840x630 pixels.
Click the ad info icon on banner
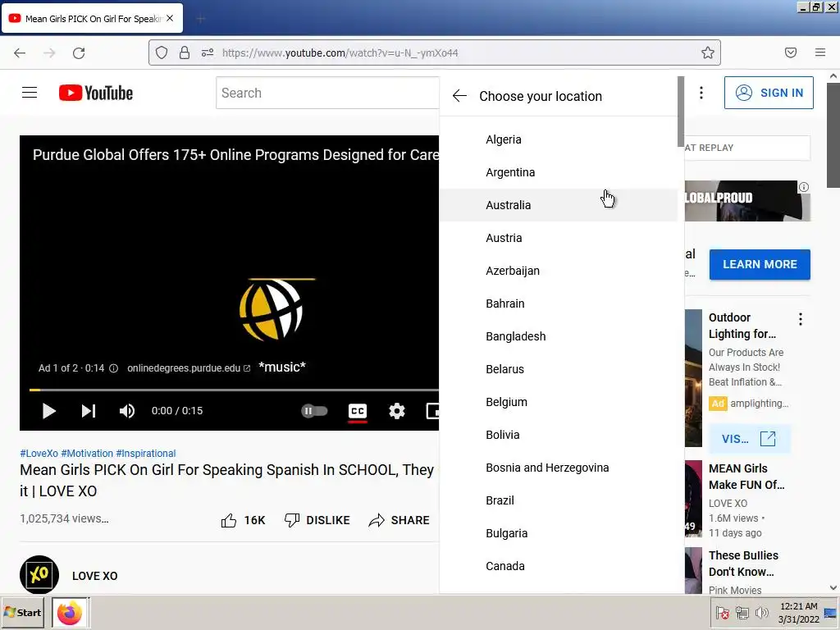[x=804, y=187]
